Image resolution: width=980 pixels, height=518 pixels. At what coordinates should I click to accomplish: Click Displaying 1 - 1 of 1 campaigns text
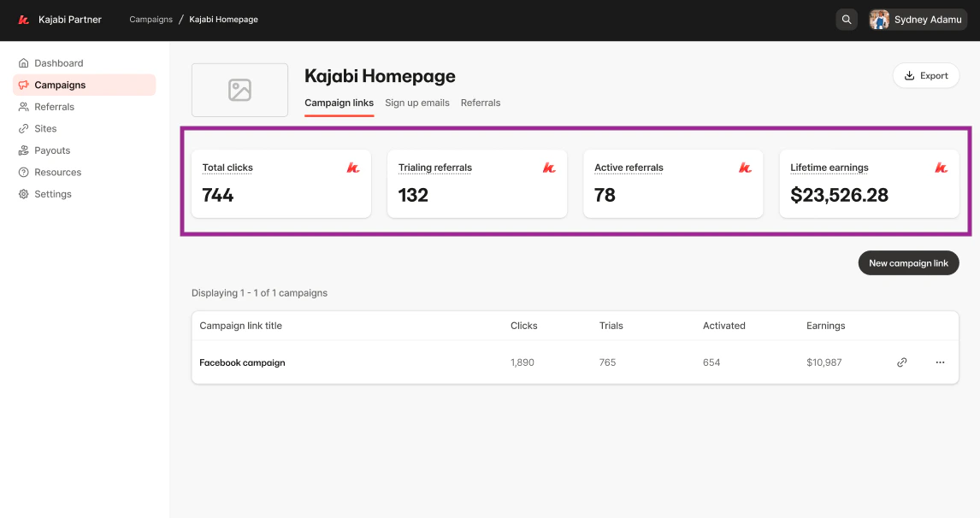(259, 293)
